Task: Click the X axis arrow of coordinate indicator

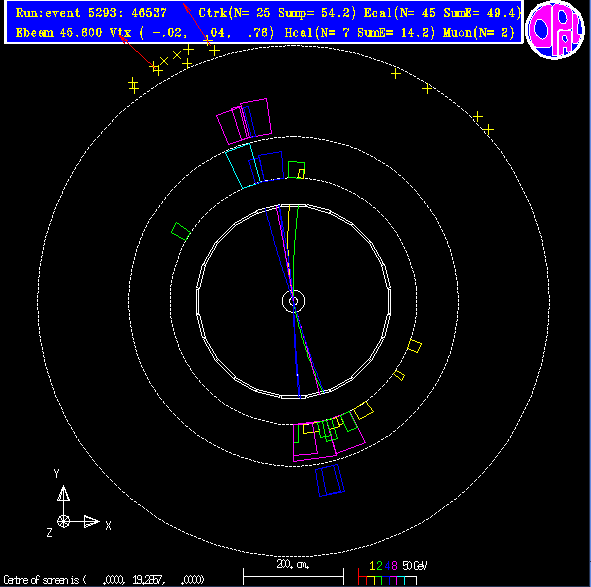Action: point(91,522)
